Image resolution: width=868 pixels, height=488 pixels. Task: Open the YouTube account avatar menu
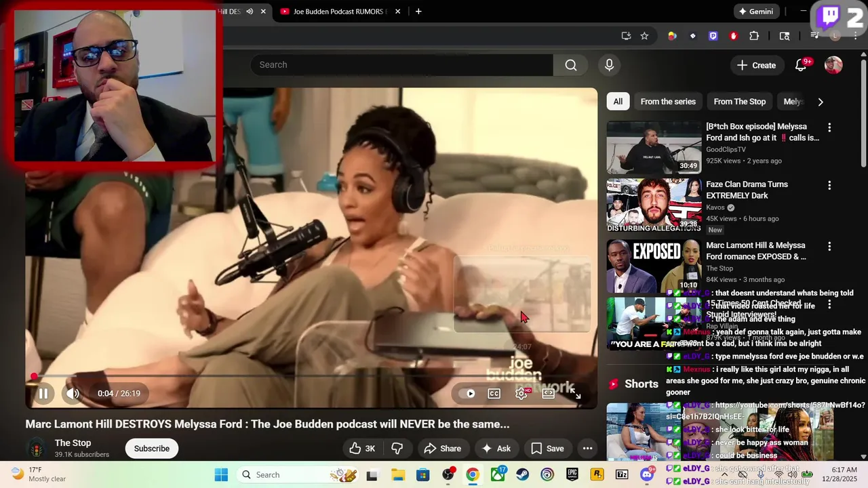pyautogui.click(x=833, y=65)
